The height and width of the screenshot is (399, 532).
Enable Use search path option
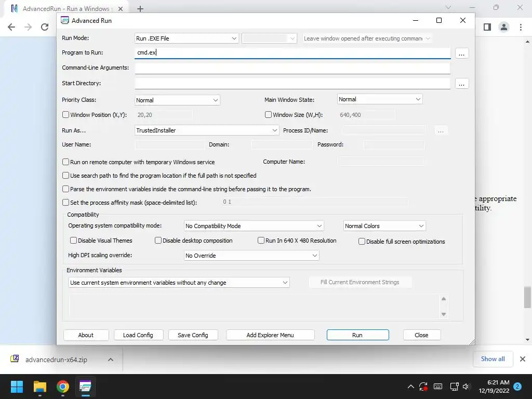tap(66, 176)
